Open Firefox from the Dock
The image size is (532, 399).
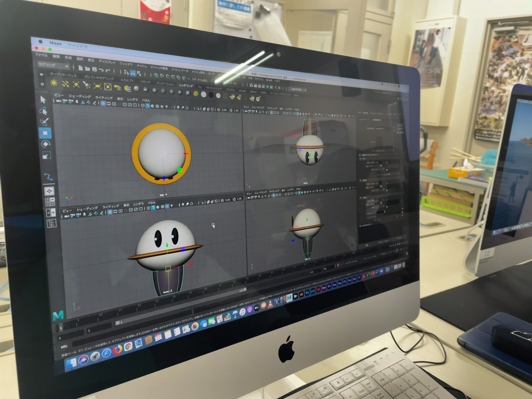coord(117,350)
